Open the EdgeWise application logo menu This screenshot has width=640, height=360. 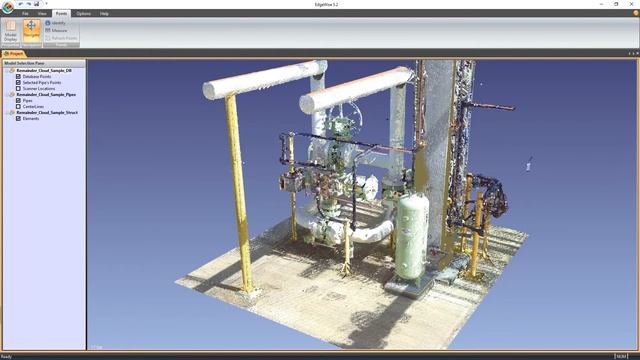[7, 7]
